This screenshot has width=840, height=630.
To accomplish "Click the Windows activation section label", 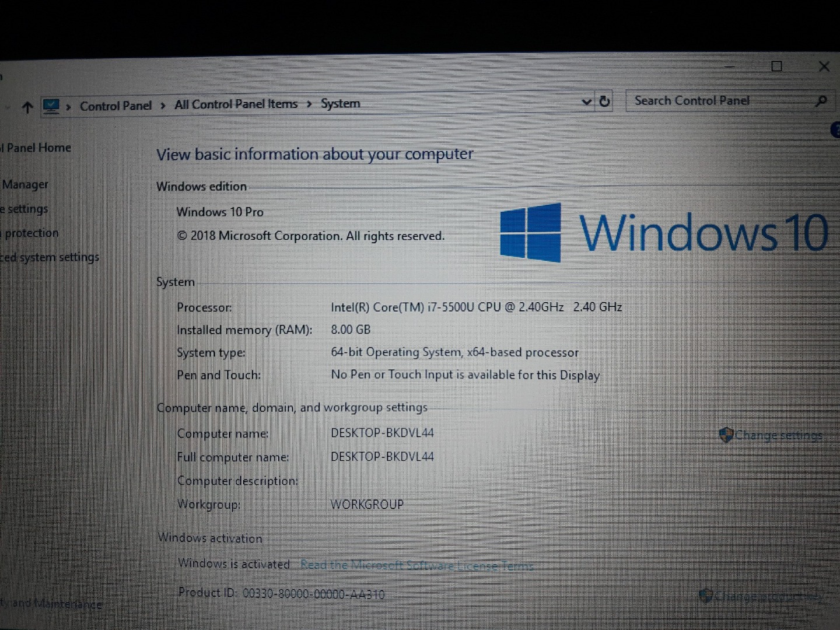I will point(210,538).
